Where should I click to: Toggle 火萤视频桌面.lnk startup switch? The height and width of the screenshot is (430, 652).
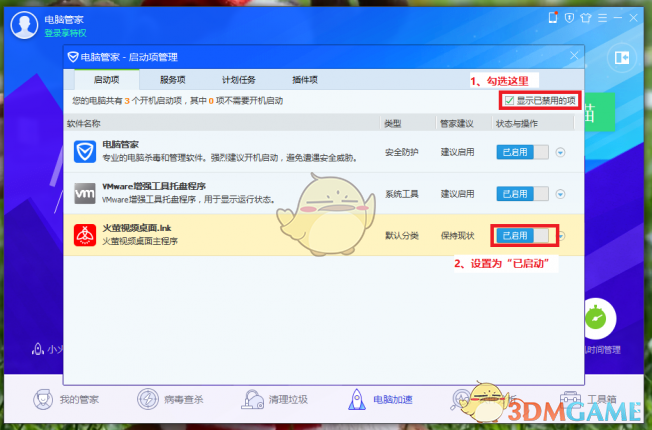click(523, 236)
